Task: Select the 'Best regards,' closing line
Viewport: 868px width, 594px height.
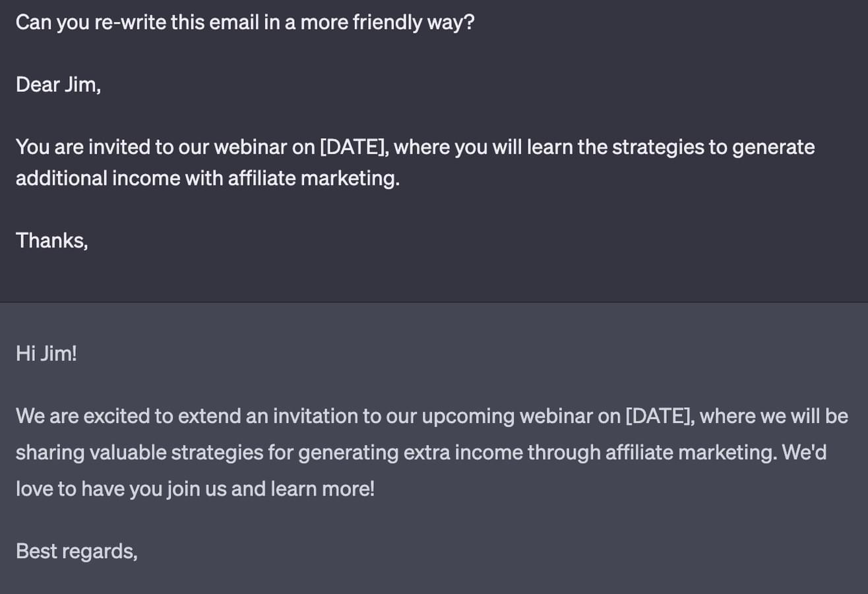Action: (x=77, y=551)
